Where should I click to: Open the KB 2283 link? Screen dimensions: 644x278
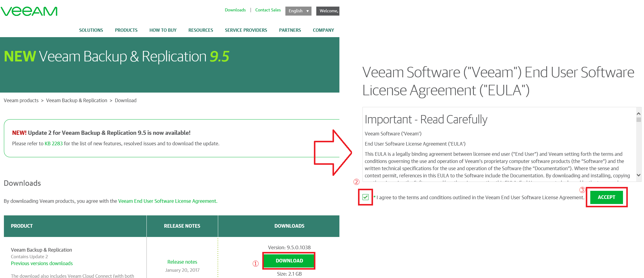(54, 143)
